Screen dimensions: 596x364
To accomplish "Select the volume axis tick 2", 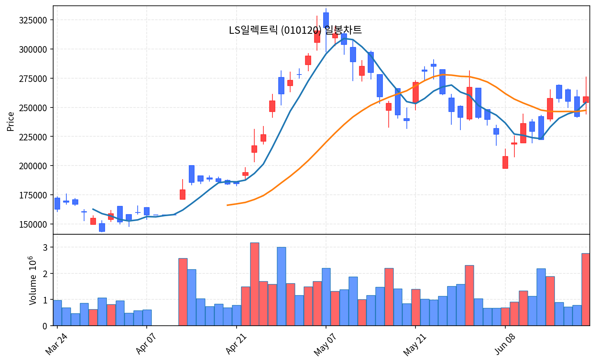I will pyautogui.click(x=45, y=274).
